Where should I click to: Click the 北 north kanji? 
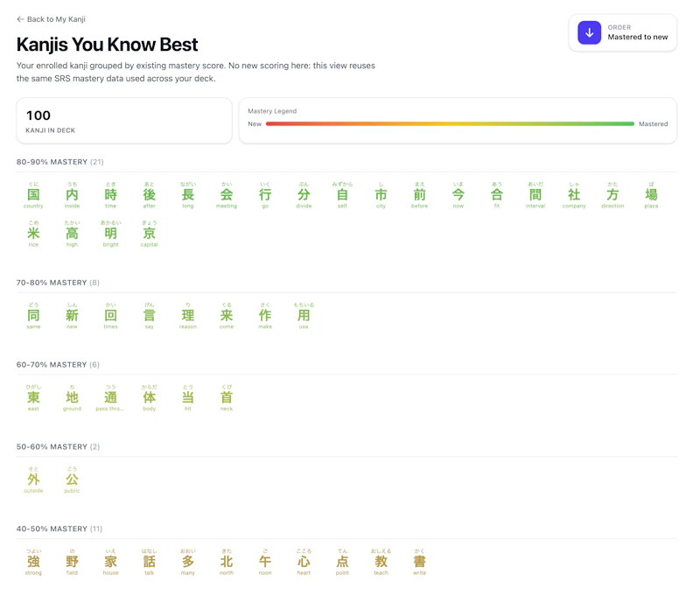227,562
